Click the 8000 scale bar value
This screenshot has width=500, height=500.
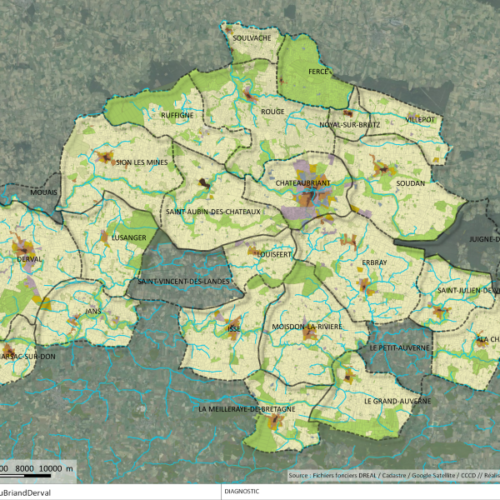(24, 468)
